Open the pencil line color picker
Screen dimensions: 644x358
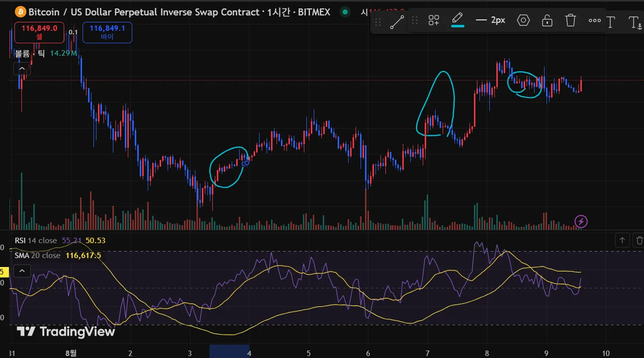[x=458, y=20]
